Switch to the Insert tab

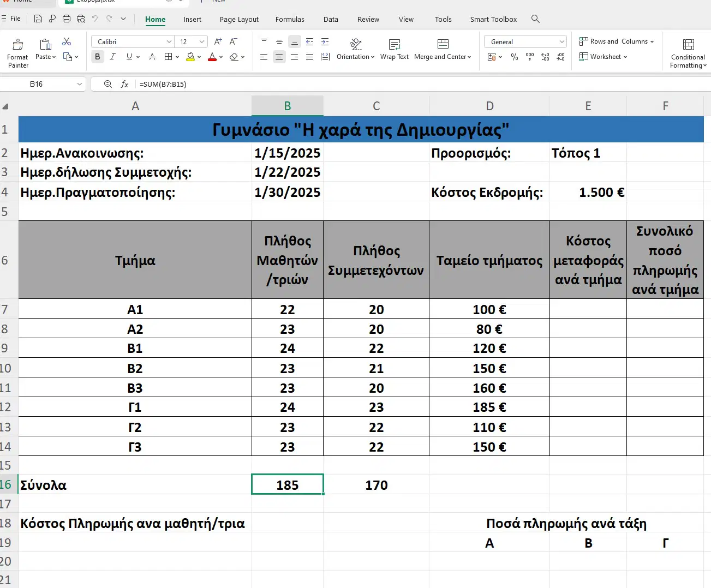click(x=193, y=19)
